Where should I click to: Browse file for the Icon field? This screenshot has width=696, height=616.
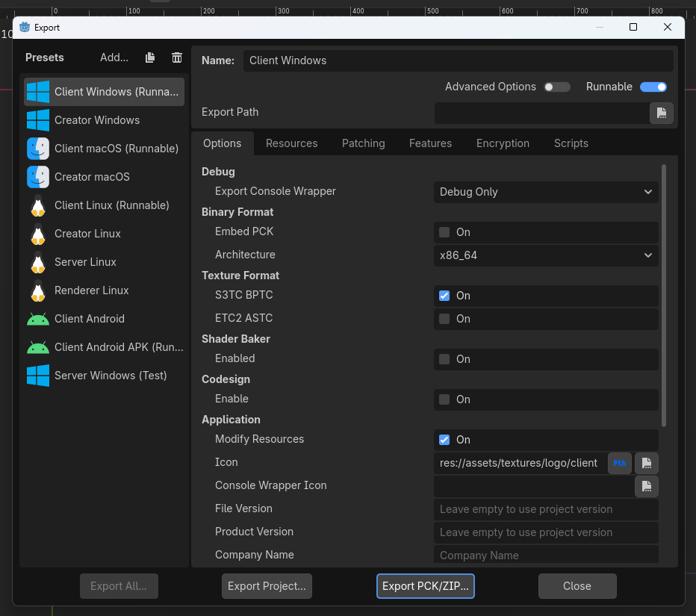[646, 463]
